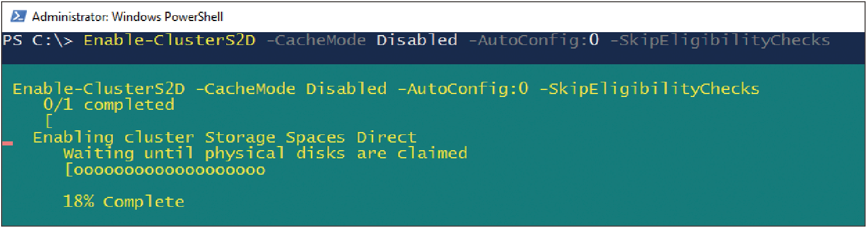The height and width of the screenshot is (229, 868).
Task: Click -SkipEligibilityChecks in the prompt line
Action: (719, 40)
